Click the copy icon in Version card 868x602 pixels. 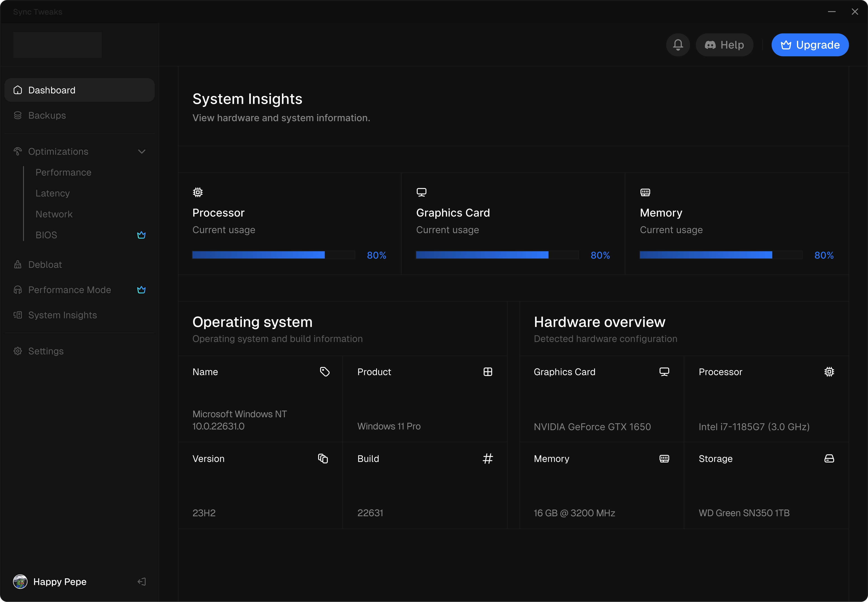[323, 458]
